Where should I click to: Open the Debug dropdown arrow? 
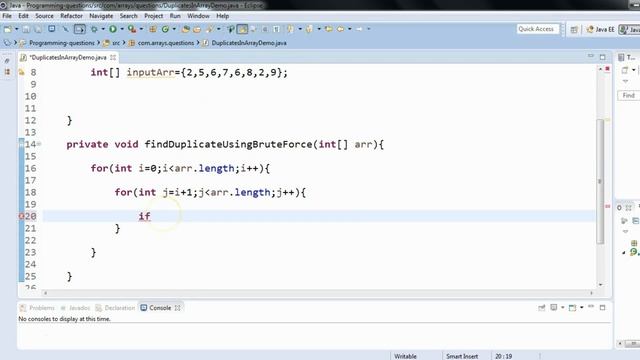(103, 29)
